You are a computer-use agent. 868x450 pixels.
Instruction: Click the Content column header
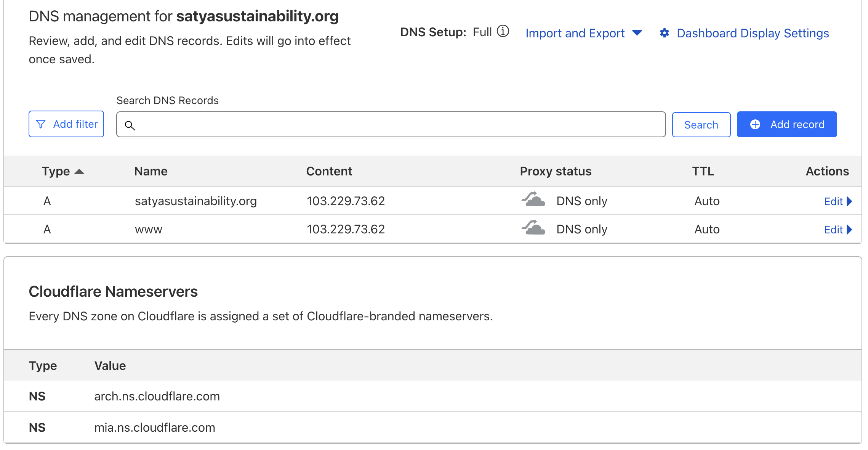click(x=329, y=171)
